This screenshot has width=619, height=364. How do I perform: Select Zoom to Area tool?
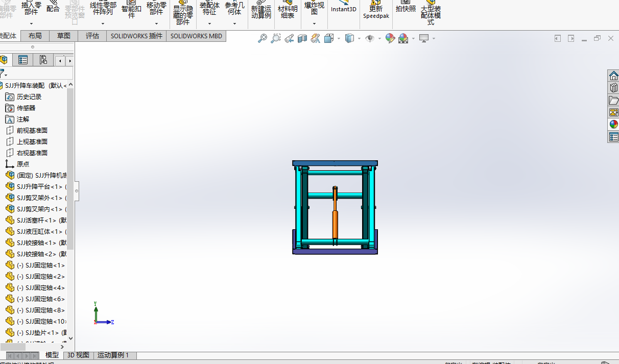pos(276,38)
